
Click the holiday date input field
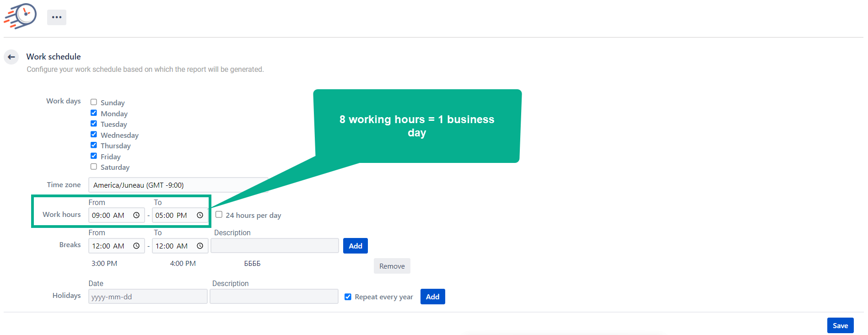click(147, 297)
